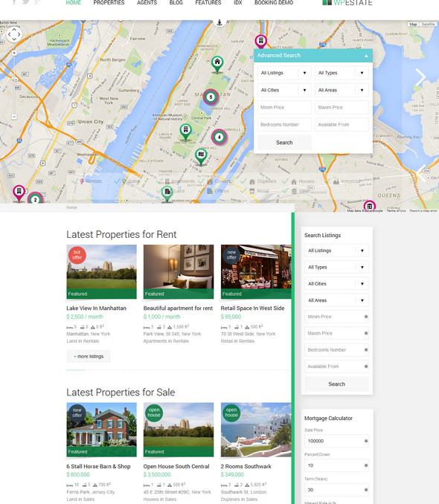Open sidebar All Areas dropdown
The height and width of the screenshot is (504, 439).
click(336, 300)
